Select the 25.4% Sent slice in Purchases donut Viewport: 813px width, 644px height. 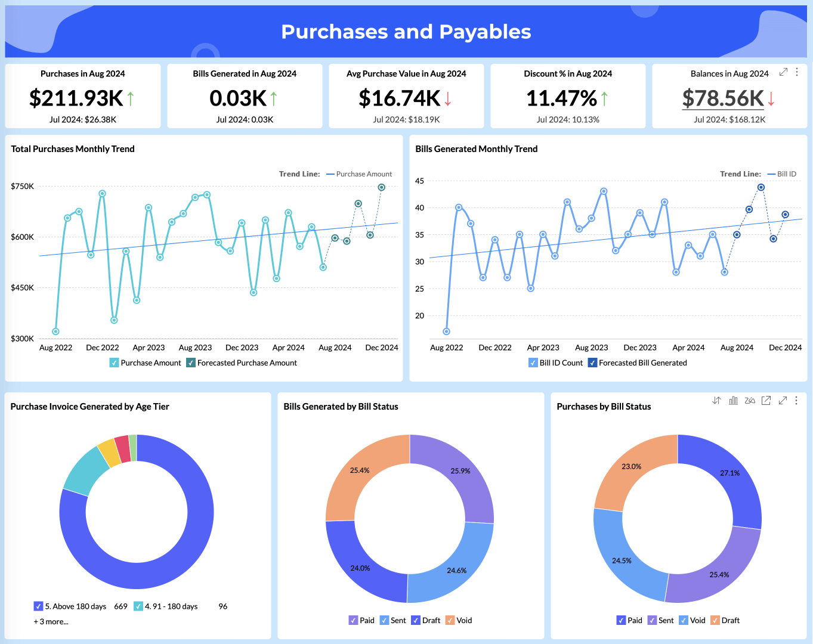[x=719, y=575]
